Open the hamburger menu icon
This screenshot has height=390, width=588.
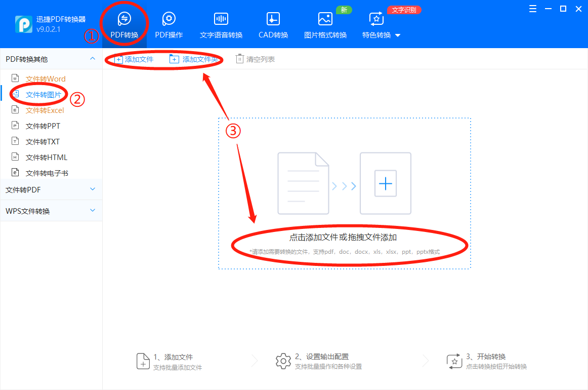(x=532, y=9)
